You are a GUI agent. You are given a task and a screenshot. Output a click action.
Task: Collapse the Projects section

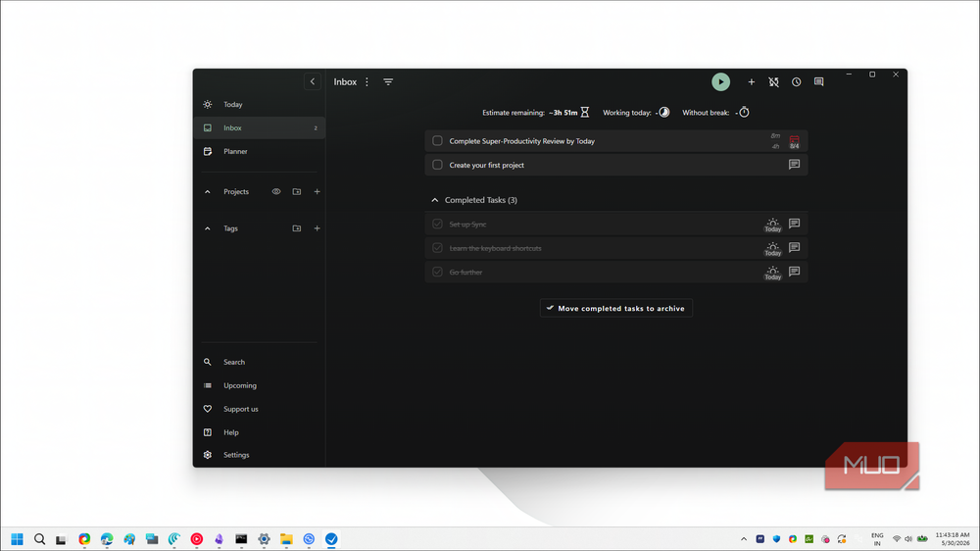208,192
